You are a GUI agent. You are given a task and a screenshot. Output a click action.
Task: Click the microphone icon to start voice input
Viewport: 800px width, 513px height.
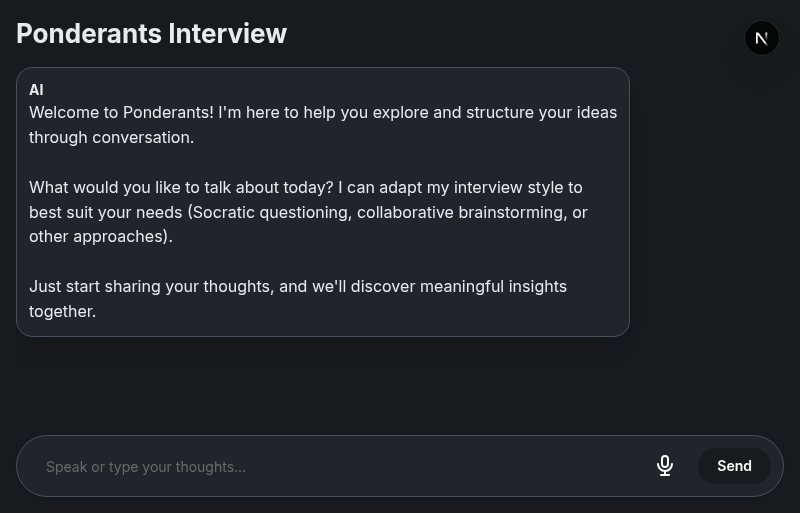[665, 466]
